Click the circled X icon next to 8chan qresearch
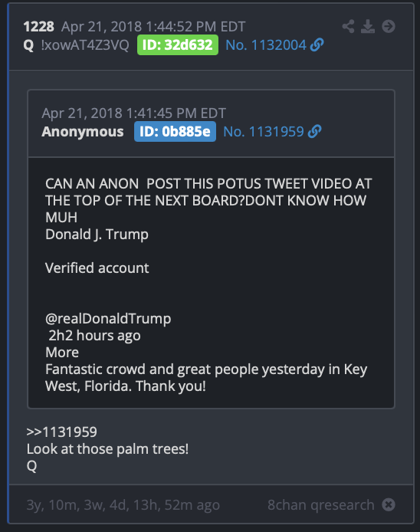 [x=389, y=504]
